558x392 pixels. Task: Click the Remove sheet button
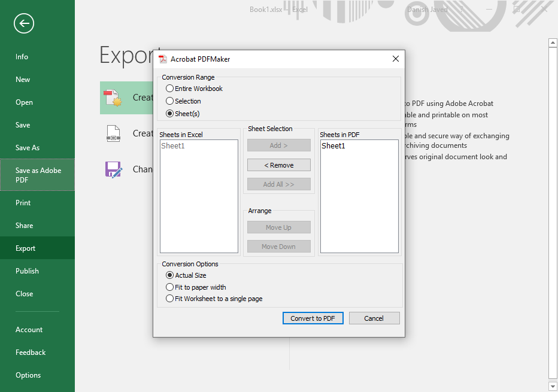(279, 165)
